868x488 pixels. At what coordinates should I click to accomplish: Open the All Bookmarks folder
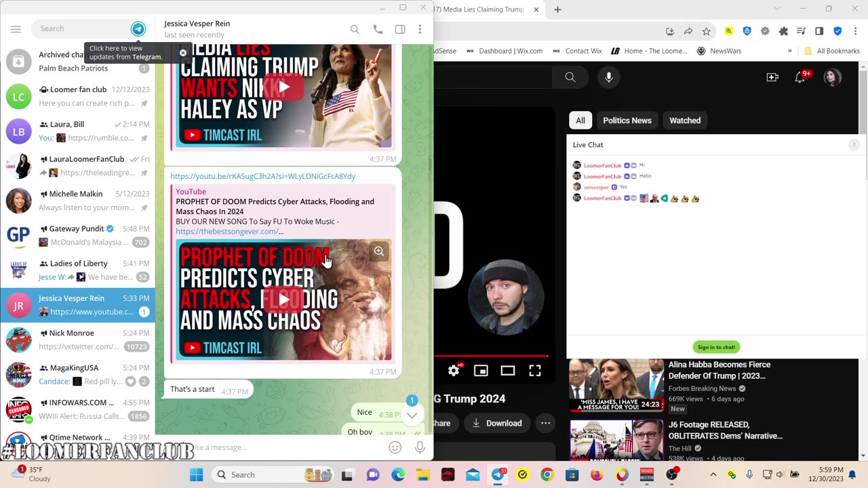pos(832,51)
